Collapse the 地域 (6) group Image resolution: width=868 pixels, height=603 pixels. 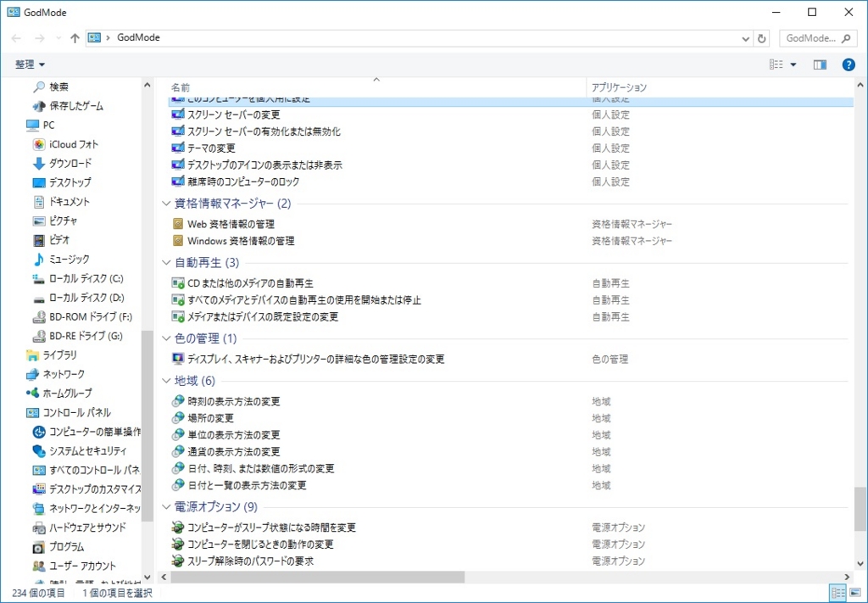165,381
